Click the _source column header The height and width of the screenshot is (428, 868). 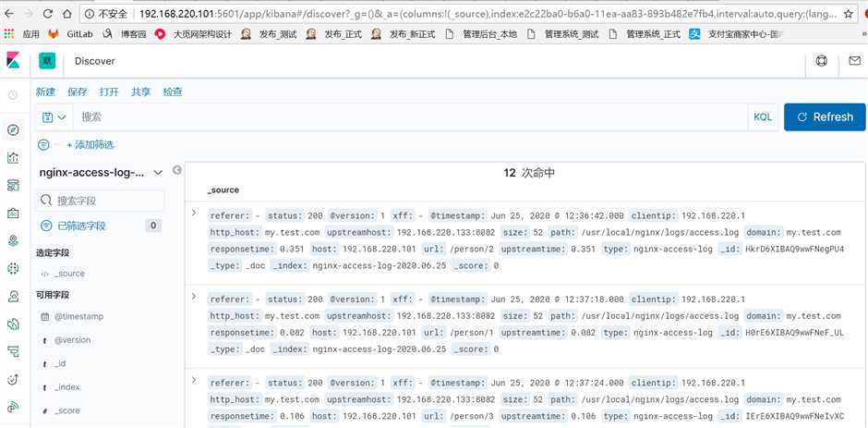[223, 190]
